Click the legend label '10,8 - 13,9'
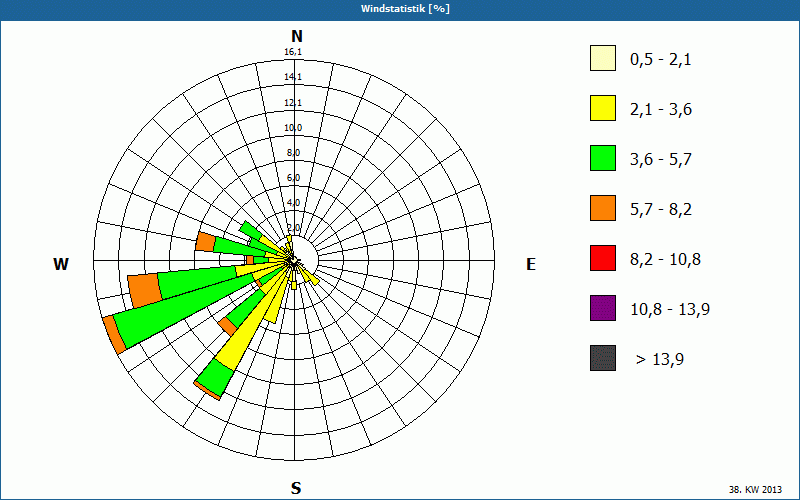Viewport: 800px width, 500px height. tap(670, 310)
